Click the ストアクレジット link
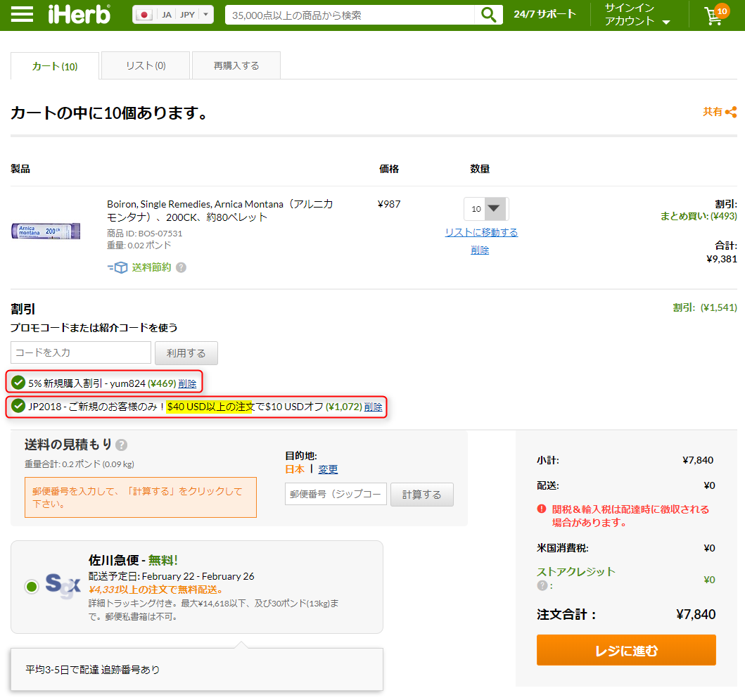745x700 pixels. (576, 572)
